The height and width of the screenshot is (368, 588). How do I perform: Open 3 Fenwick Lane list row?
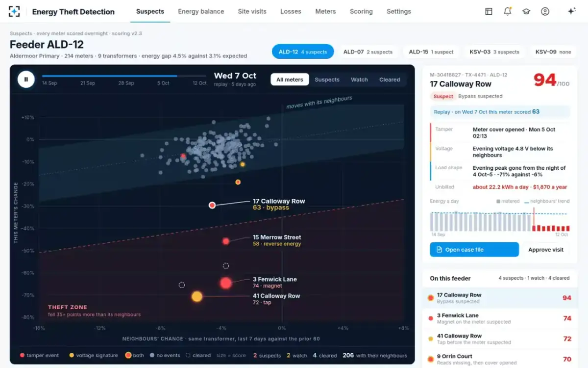point(500,318)
